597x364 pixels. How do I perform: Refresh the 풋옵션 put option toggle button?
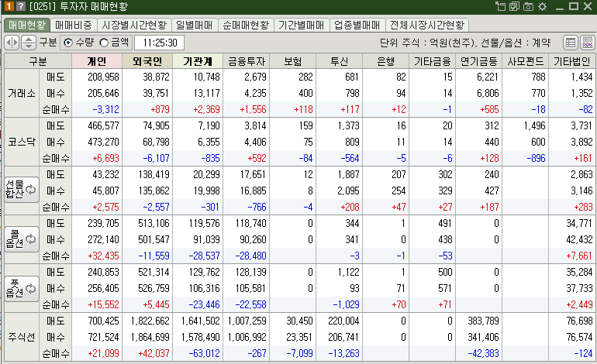(x=22, y=289)
